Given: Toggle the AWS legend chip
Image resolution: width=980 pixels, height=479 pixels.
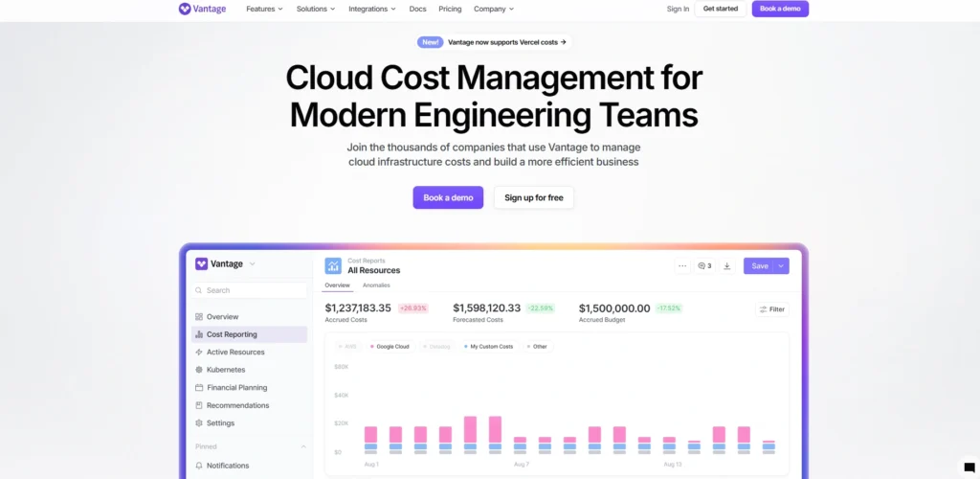Looking at the screenshot, I should [346, 347].
